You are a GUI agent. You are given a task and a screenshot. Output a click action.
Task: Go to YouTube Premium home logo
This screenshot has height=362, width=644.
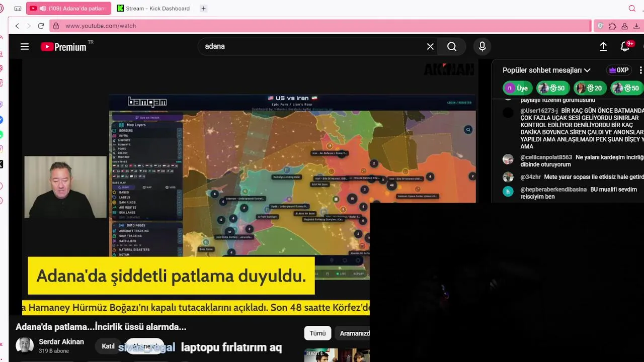[64, 47]
